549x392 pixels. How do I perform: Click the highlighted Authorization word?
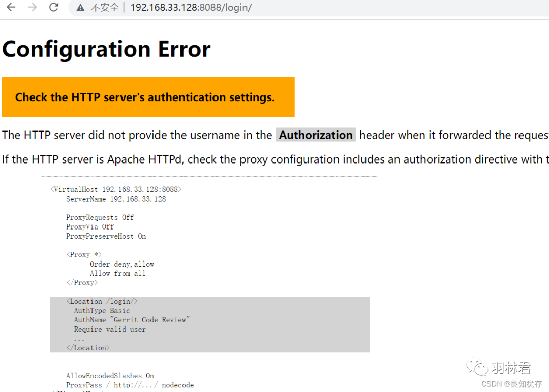tap(316, 135)
